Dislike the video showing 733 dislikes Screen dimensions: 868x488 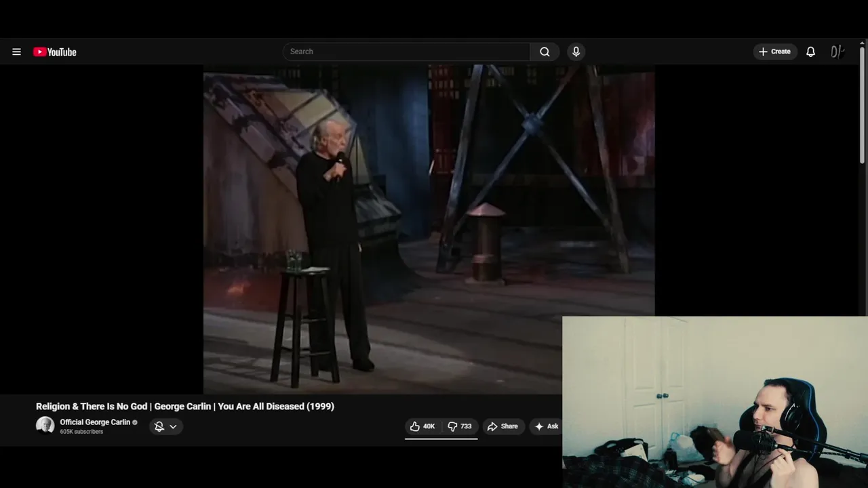[460, 426]
